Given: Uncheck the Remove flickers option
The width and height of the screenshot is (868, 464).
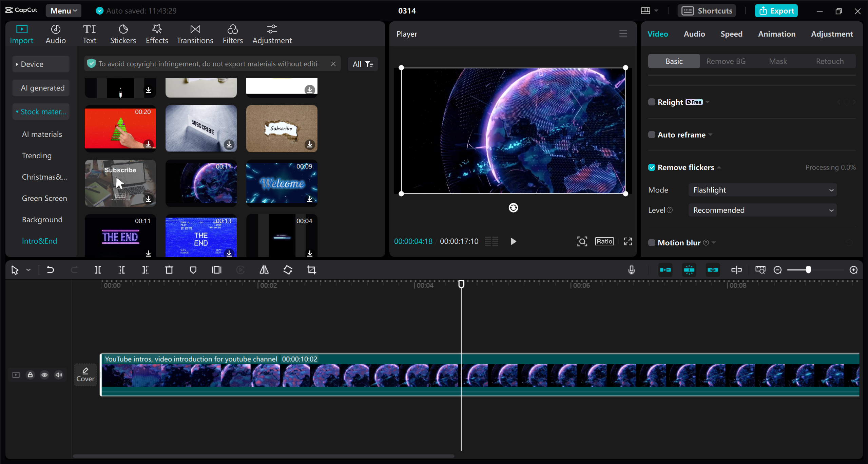Looking at the screenshot, I should [652, 167].
